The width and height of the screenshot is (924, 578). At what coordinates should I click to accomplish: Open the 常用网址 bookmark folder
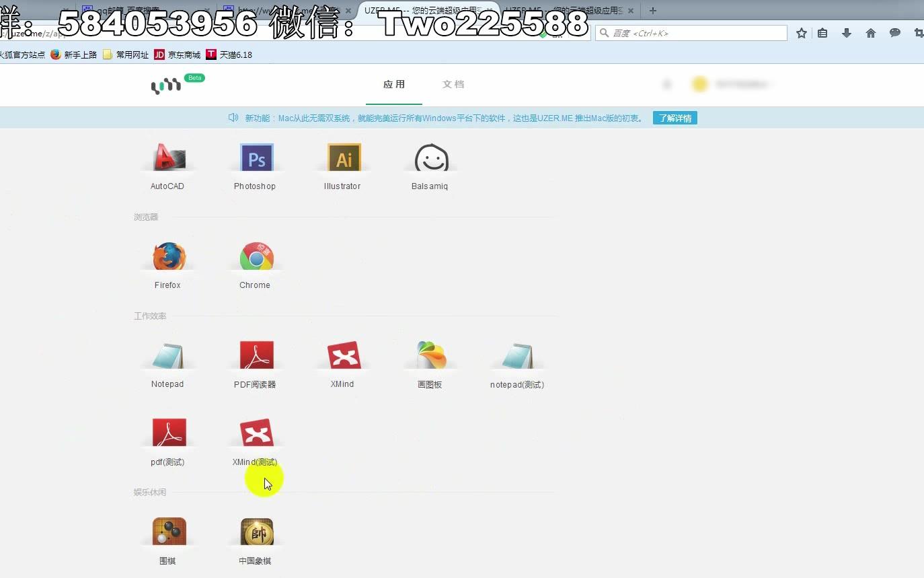[126, 55]
